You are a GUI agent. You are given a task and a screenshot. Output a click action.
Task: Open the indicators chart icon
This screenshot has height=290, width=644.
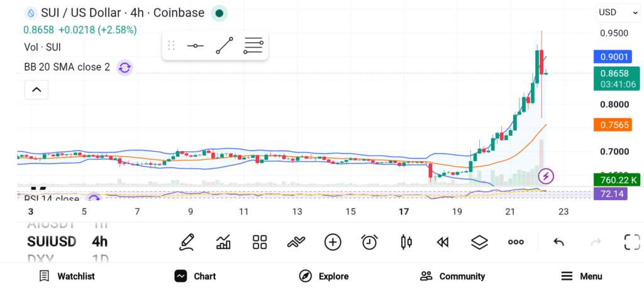point(223,242)
